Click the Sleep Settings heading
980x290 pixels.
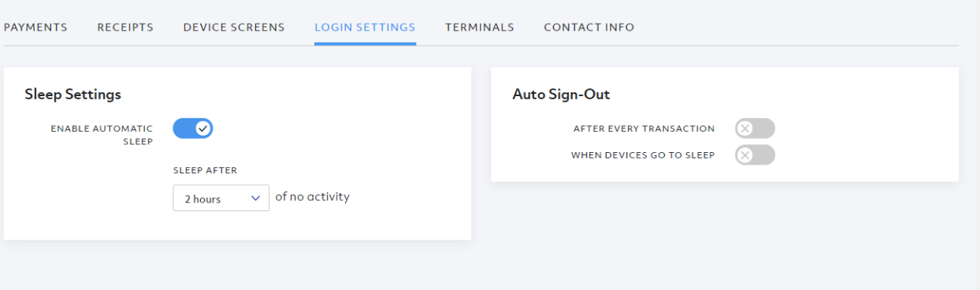(72, 95)
